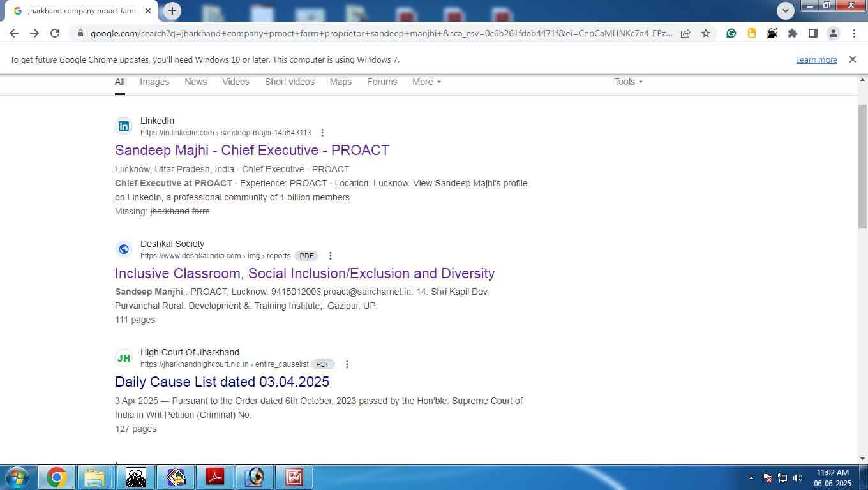Switch to the Videos tab
Image resolution: width=868 pixels, height=490 pixels.
click(x=236, y=82)
